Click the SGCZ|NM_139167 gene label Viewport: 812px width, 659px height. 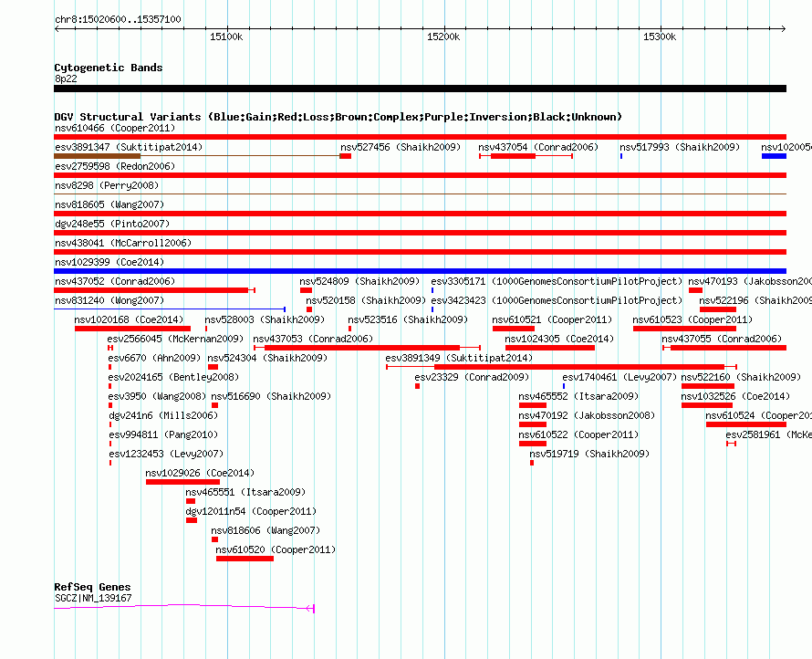(93, 598)
